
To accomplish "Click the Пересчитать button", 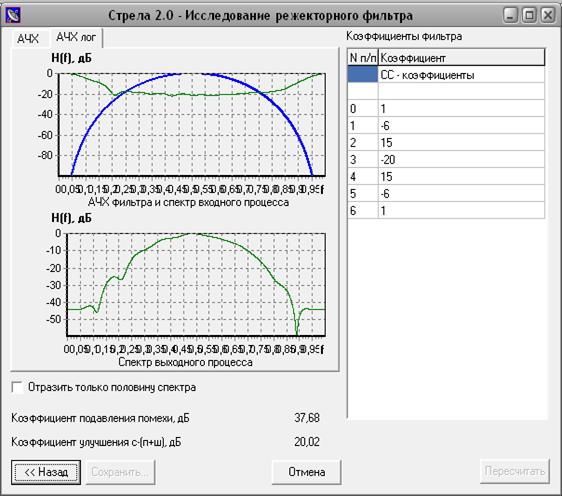I will pyautogui.click(x=515, y=471).
